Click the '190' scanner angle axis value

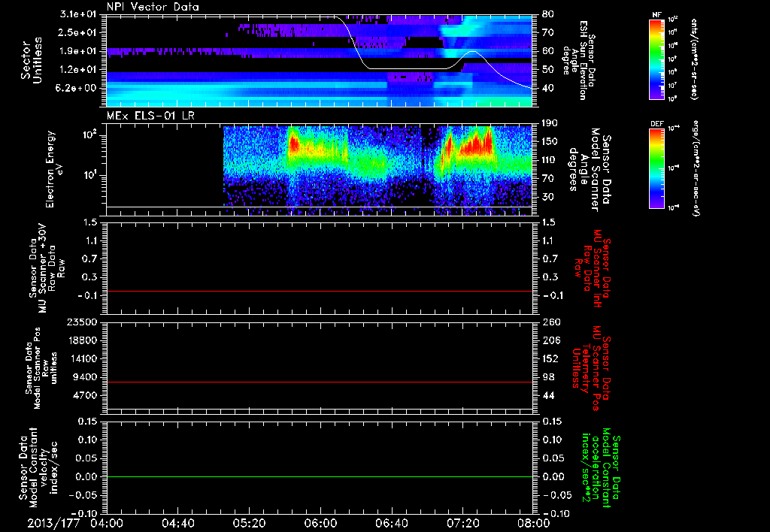pyautogui.click(x=551, y=123)
